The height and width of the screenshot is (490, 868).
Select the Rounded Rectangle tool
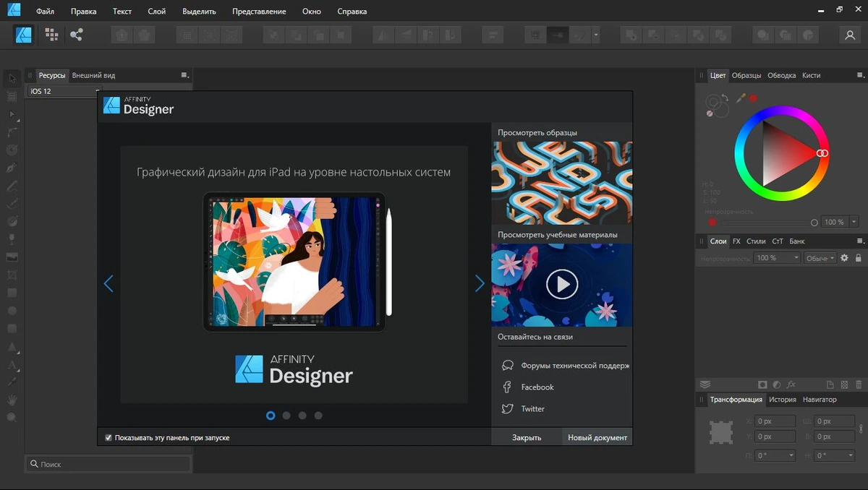(12, 328)
